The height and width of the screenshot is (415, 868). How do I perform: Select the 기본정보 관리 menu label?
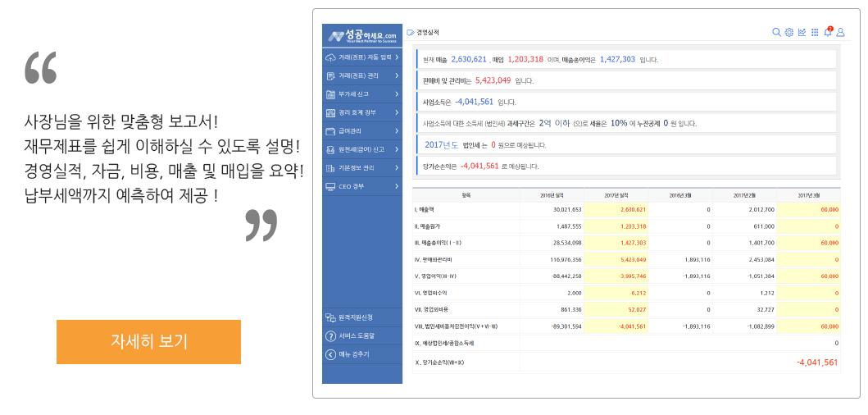click(357, 168)
